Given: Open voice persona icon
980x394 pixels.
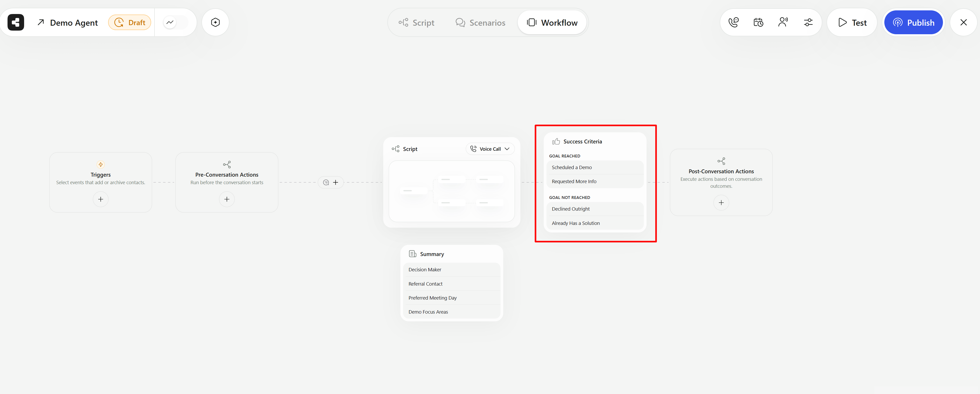Looking at the screenshot, I should (x=783, y=23).
